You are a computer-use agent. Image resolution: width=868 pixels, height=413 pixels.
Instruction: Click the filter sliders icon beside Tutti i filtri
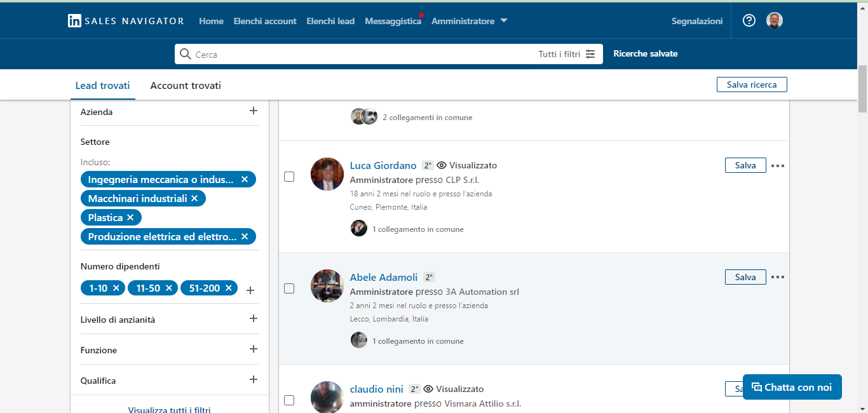(590, 54)
